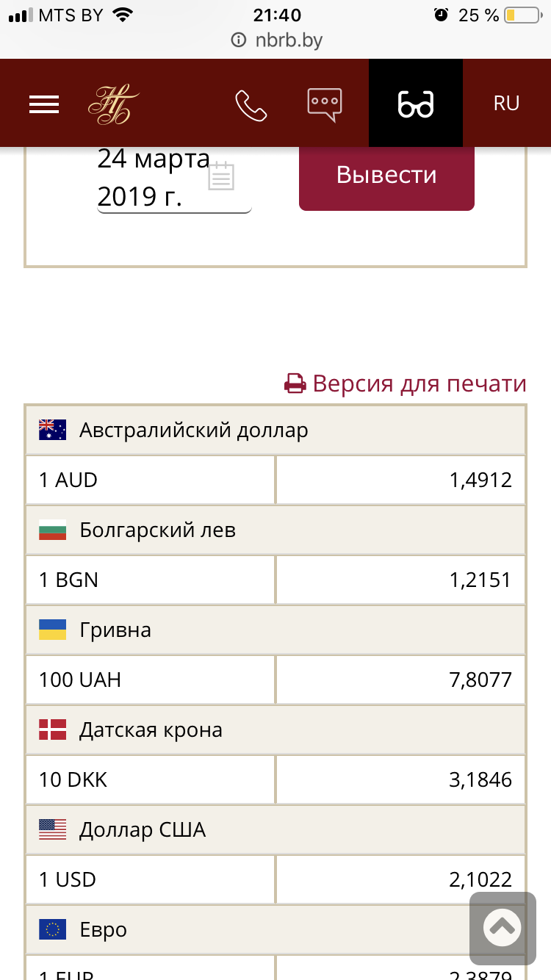Open the calendar date picker icon

(x=221, y=176)
